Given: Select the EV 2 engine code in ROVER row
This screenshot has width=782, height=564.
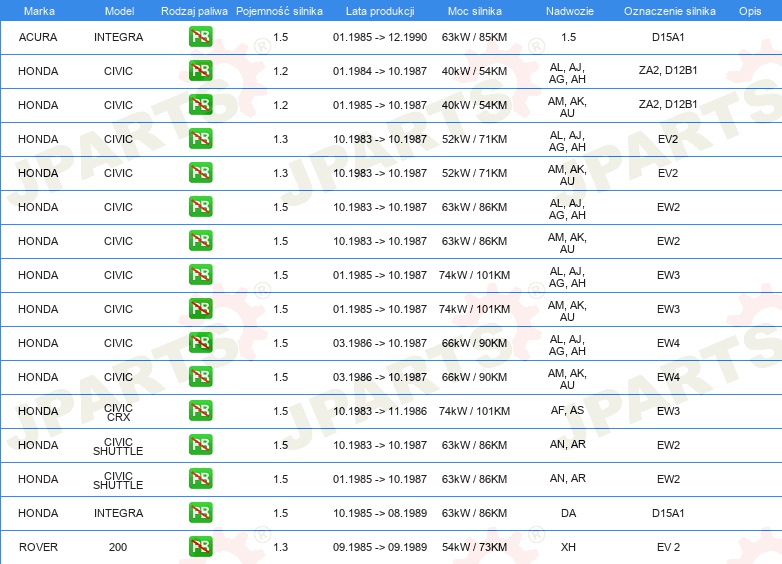Looking at the screenshot, I should [x=668, y=547].
